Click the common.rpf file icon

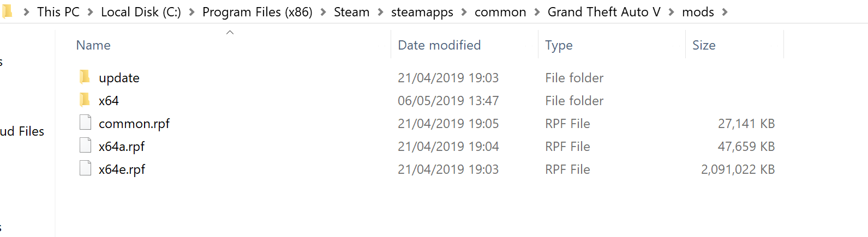coord(85,123)
